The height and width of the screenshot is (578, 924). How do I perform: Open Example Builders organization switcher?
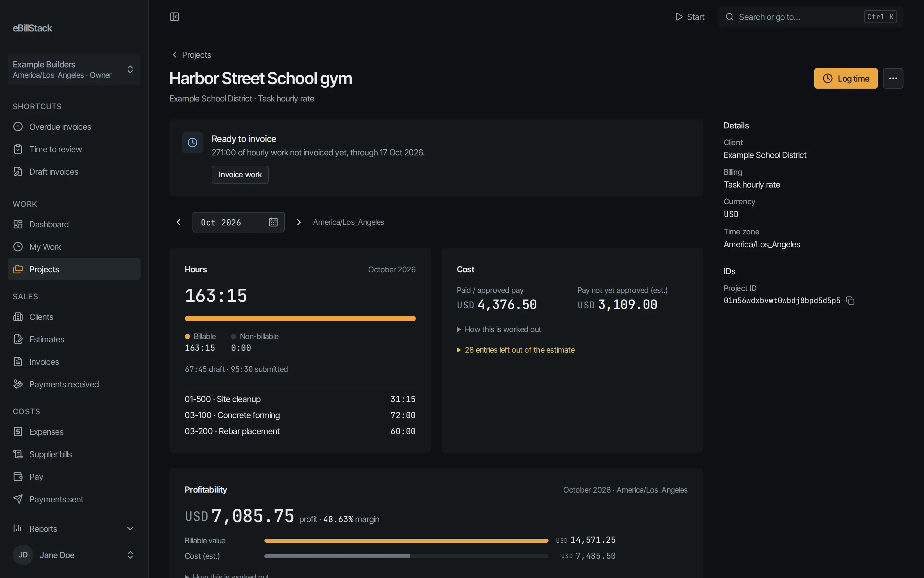pyautogui.click(x=74, y=69)
